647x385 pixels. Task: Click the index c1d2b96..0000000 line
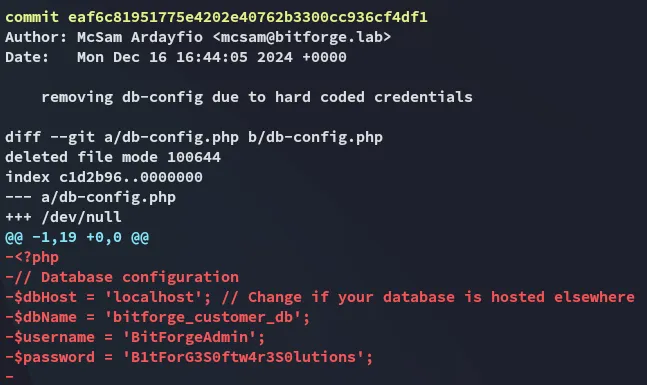point(104,177)
